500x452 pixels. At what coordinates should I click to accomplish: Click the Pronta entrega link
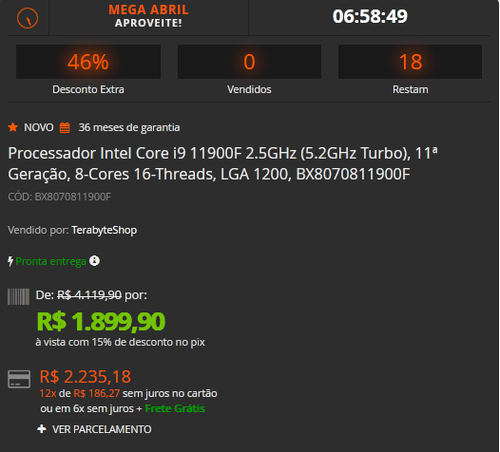51,261
